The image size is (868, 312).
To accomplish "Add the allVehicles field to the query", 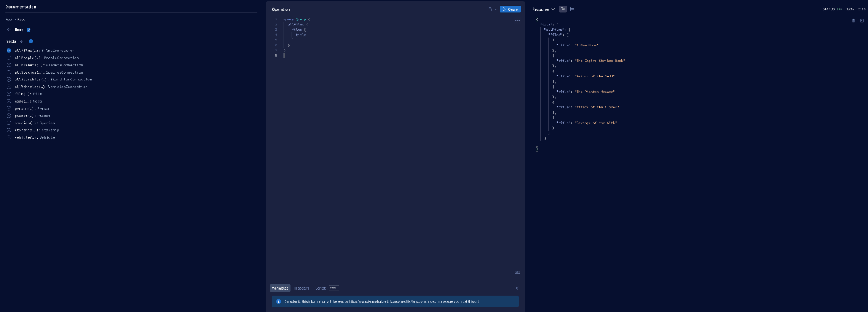I will (x=9, y=87).
